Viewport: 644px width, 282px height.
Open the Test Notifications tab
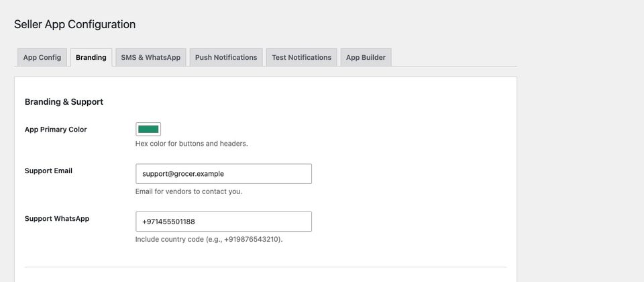click(x=301, y=58)
